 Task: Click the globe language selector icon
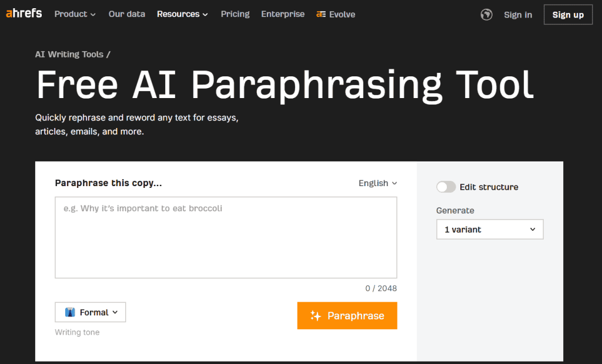tap(486, 15)
